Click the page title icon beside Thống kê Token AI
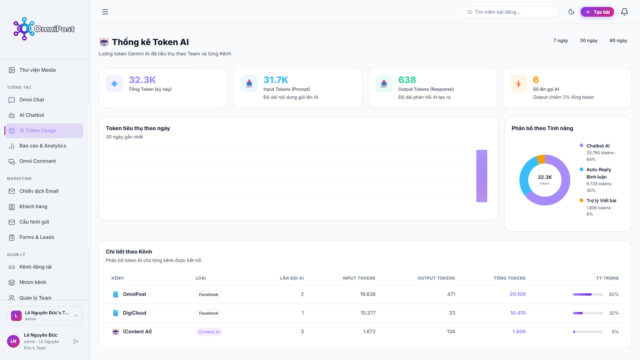 tap(104, 42)
